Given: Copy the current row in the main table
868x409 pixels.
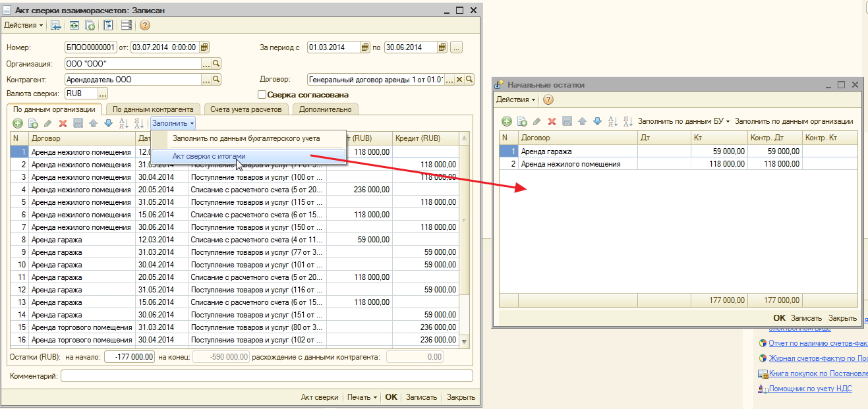Looking at the screenshot, I should click(x=33, y=123).
